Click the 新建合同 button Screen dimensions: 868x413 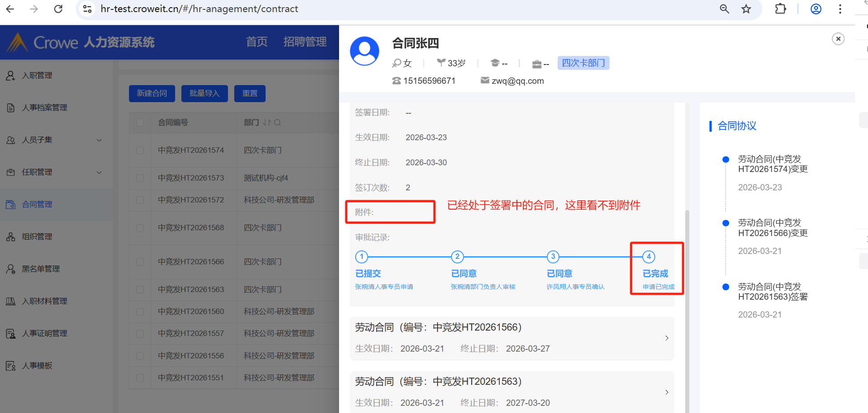point(152,94)
